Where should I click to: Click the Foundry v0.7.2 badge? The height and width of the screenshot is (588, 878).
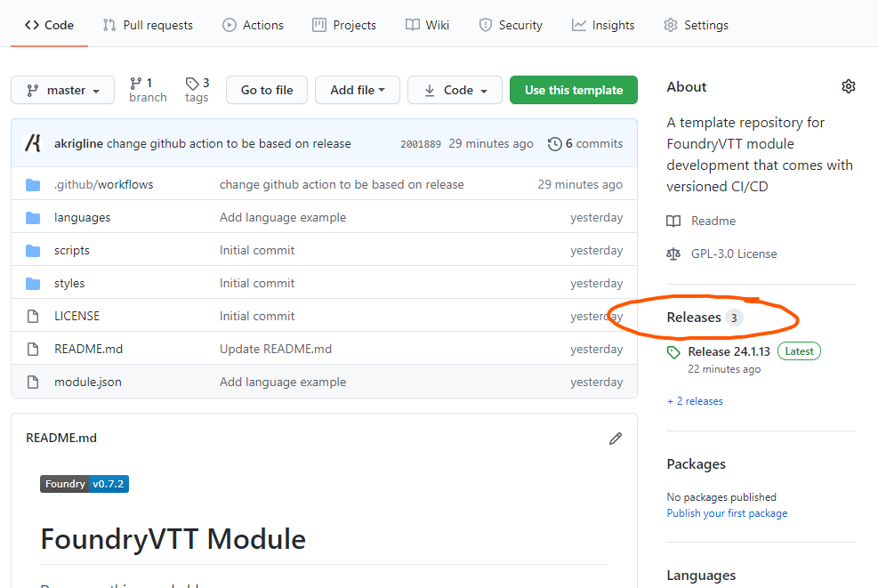pyautogui.click(x=85, y=484)
